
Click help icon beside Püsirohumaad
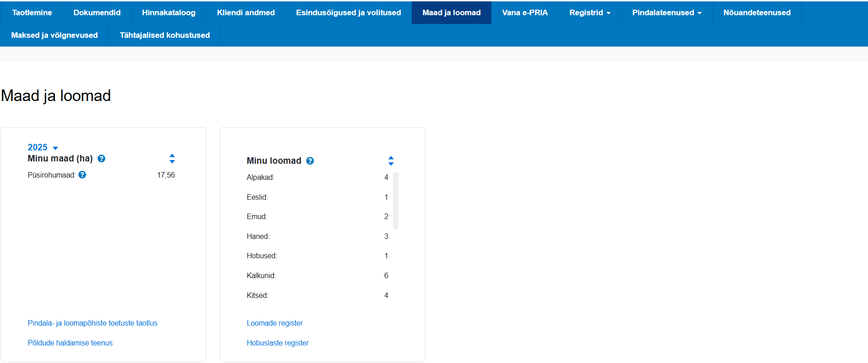click(82, 175)
